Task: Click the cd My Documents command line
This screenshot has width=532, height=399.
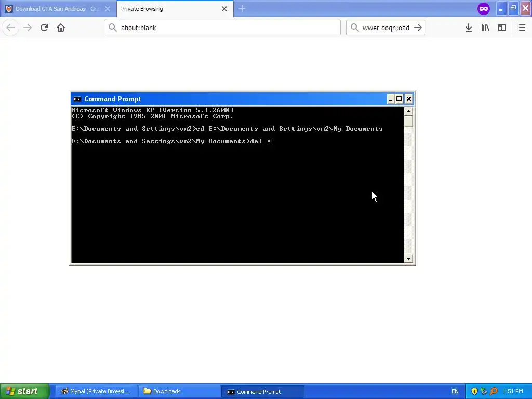Action: coord(289,129)
